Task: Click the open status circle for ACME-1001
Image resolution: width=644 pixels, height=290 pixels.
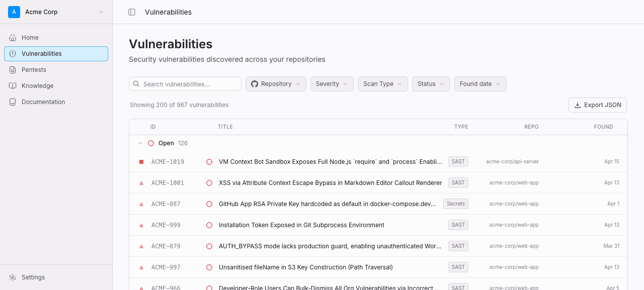Action: point(209,183)
